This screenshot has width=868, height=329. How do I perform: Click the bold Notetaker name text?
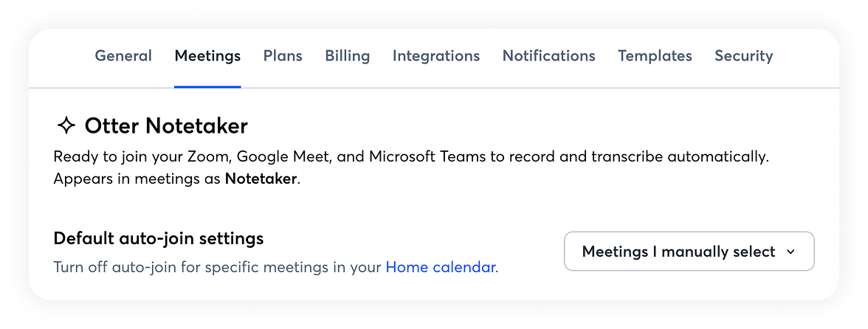pyautogui.click(x=261, y=179)
